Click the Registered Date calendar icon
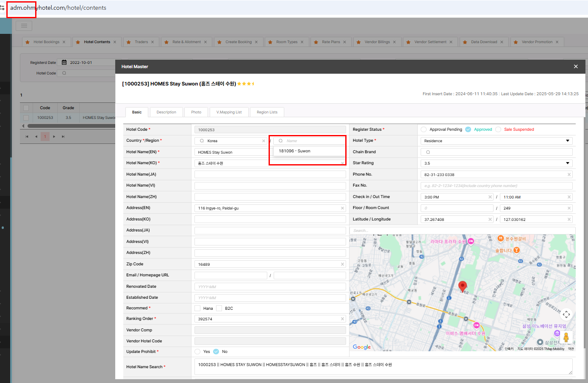588x383 pixels. [64, 62]
